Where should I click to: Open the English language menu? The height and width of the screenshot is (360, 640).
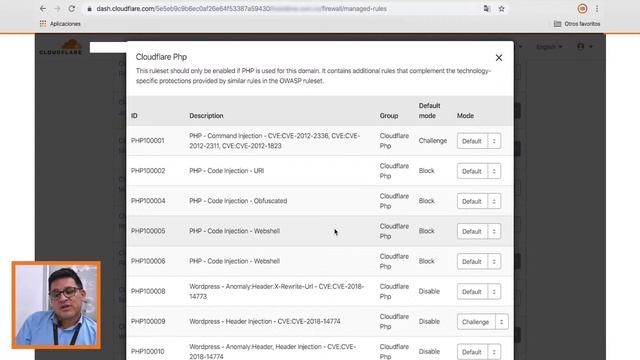[549, 47]
